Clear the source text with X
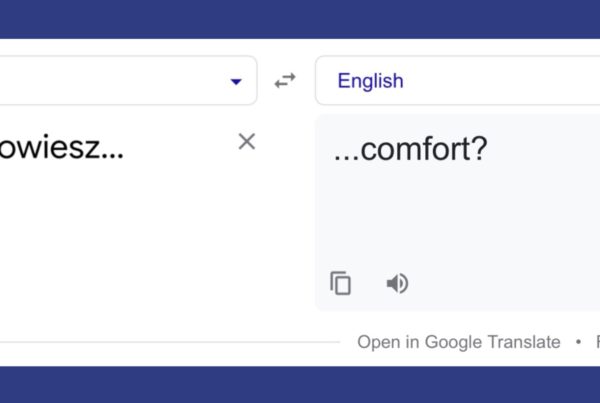 (x=247, y=142)
